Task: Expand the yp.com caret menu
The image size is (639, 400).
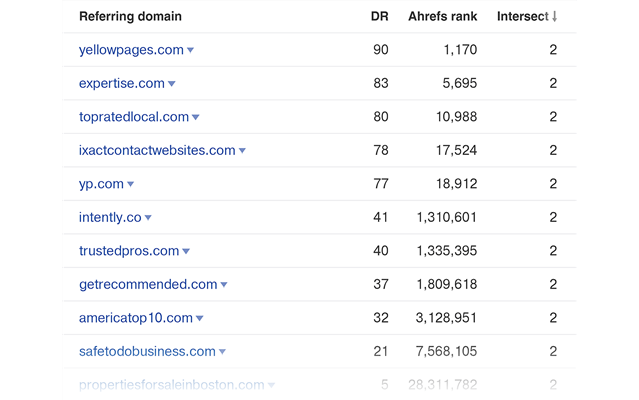Action: [131, 184]
